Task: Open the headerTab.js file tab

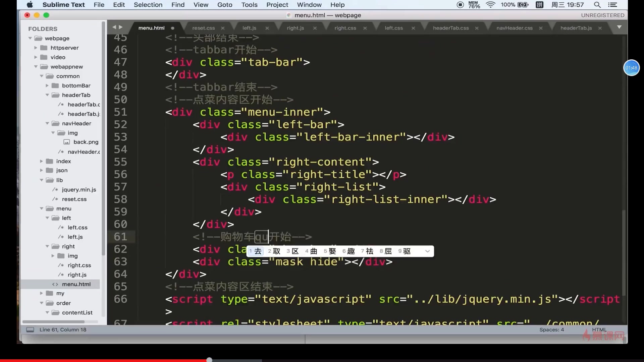Action: click(576, 27)
